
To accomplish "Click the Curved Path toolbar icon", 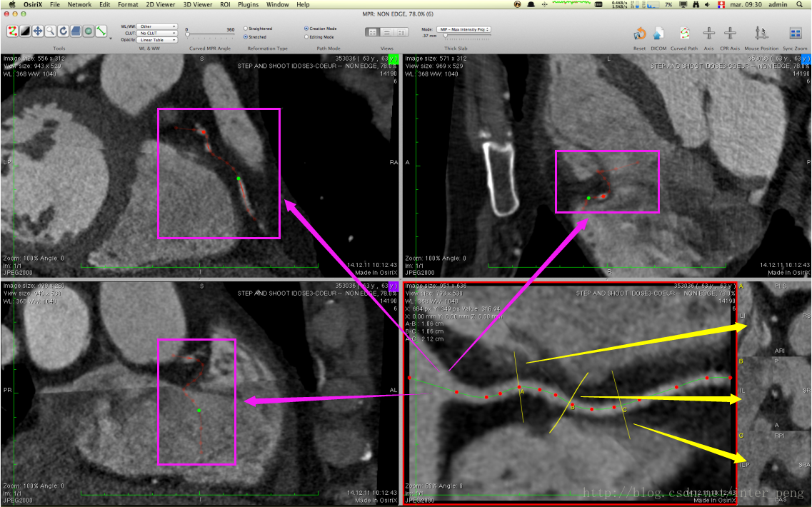I will (684, 34).
